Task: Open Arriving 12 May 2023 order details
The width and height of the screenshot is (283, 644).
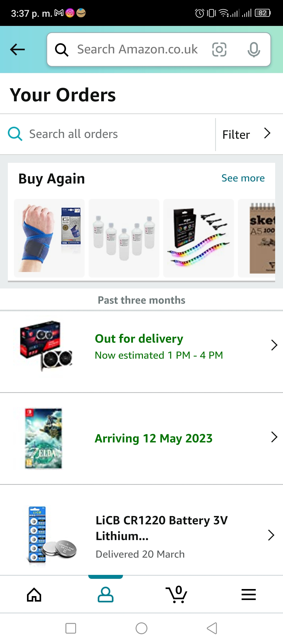Action: [x=141, y=438]
